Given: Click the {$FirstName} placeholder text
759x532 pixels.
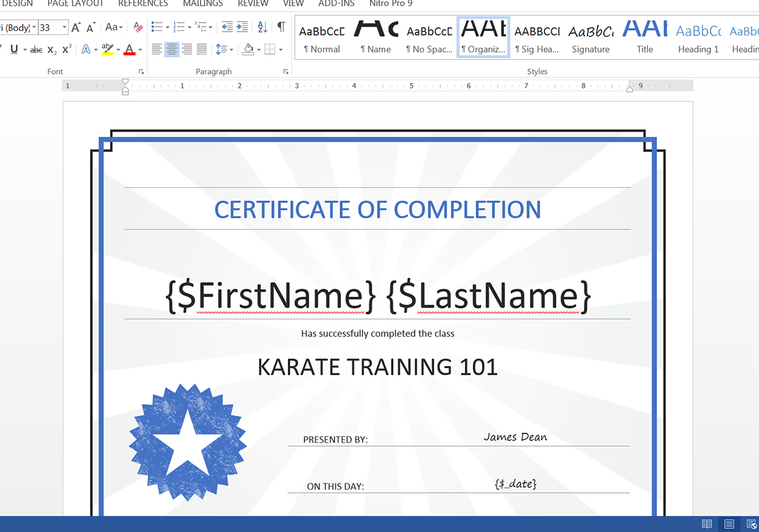Looking at the screenshot, I should click(271, 296).
